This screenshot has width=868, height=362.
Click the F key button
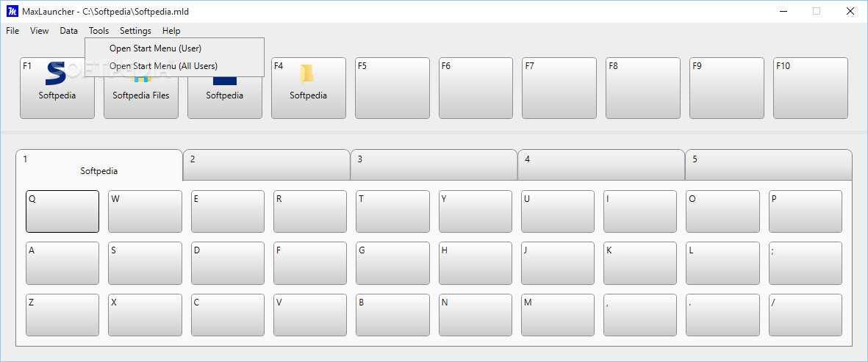pos(310,263)
